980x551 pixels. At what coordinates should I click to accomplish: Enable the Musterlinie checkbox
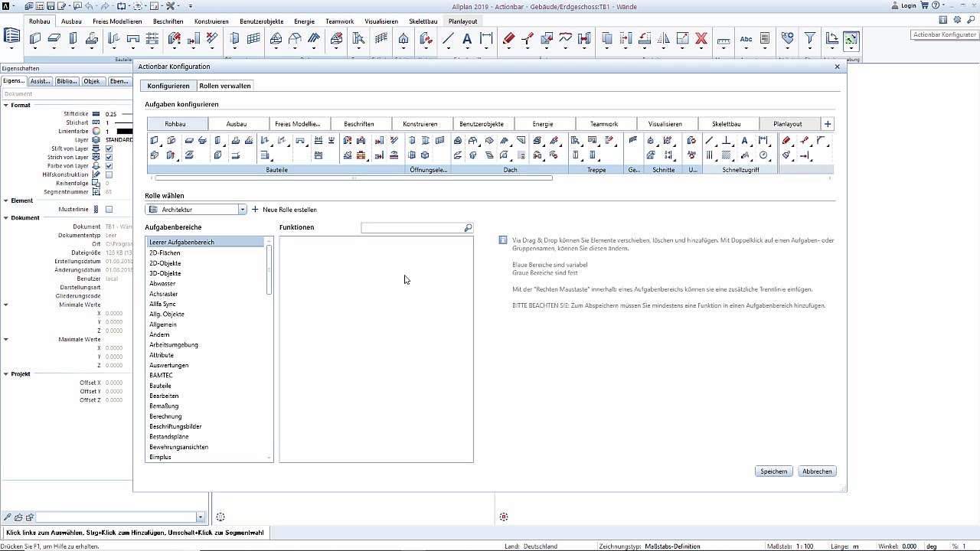point(109,209)
